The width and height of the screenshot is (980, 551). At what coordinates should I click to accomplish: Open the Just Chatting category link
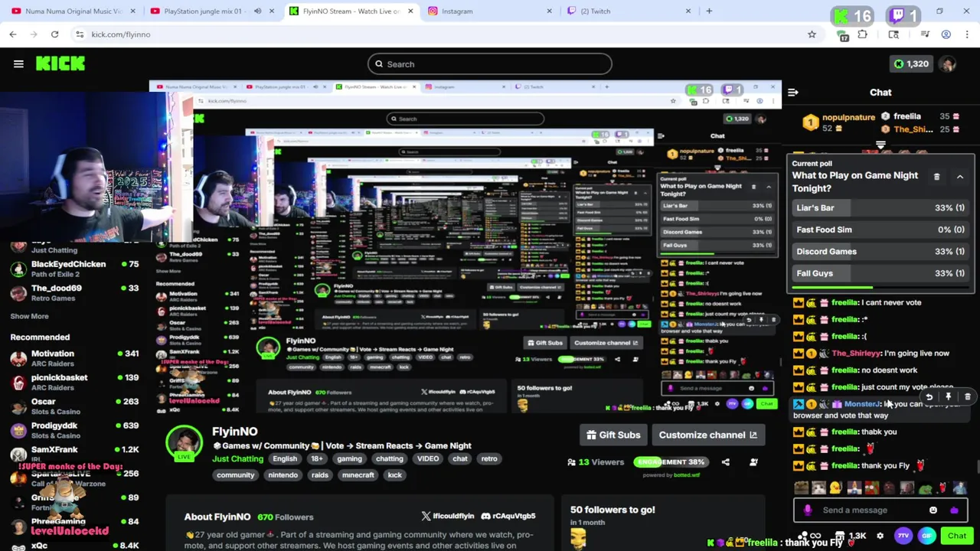point(237,459)
